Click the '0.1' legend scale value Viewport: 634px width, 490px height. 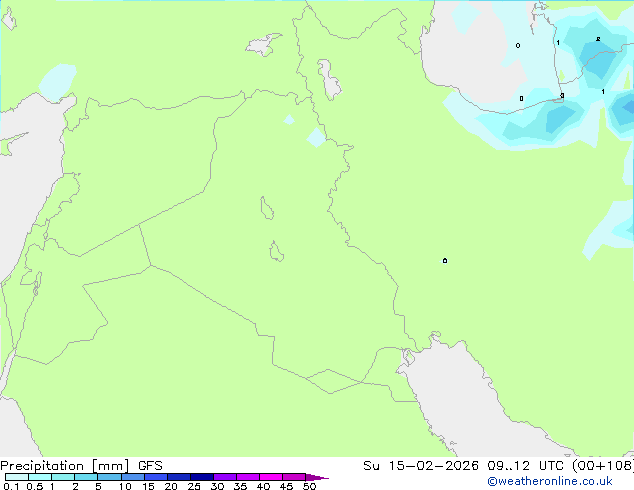(11, 486)
